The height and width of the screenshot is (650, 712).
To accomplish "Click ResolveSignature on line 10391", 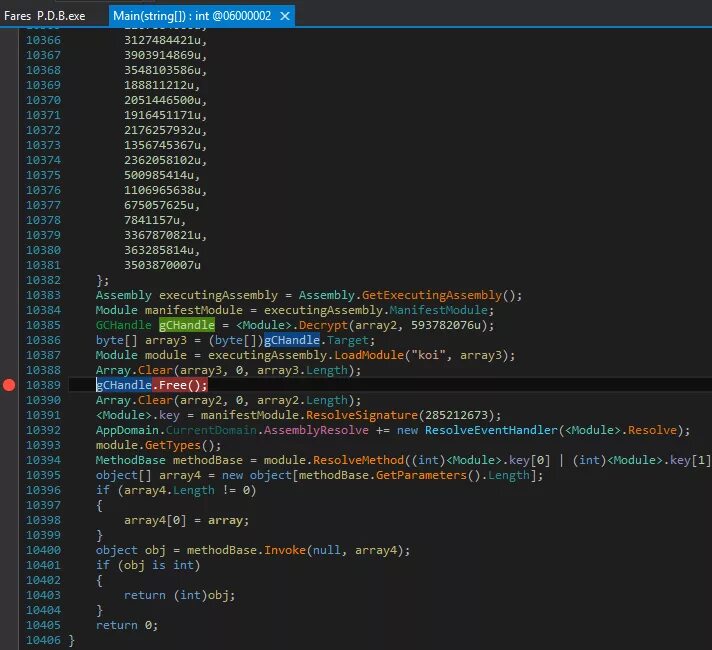I will click(x=361, y=415).
